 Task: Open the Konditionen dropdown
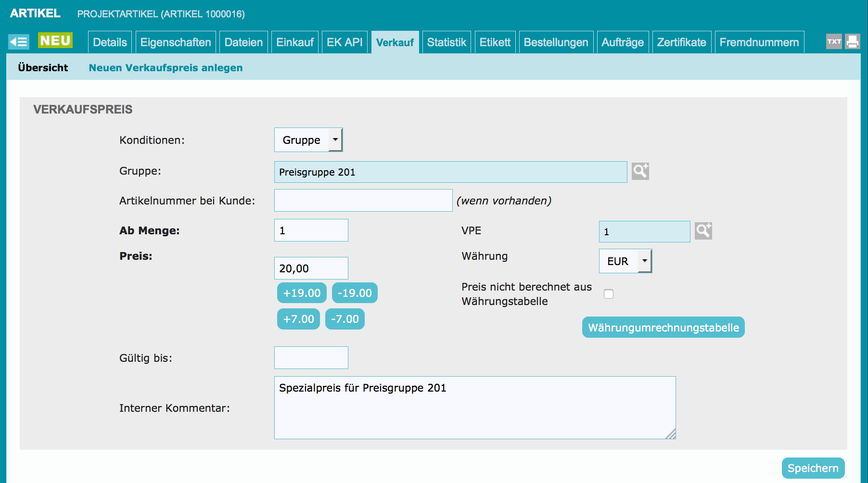(308, 140)
